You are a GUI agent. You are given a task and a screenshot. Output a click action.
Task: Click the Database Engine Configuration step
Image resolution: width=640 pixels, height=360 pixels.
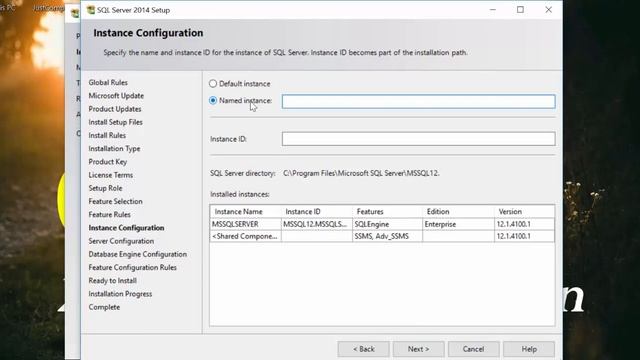138,254
